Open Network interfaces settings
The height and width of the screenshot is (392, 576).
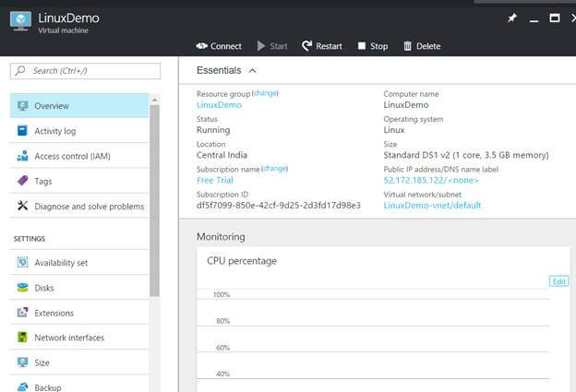click(69, 338)
